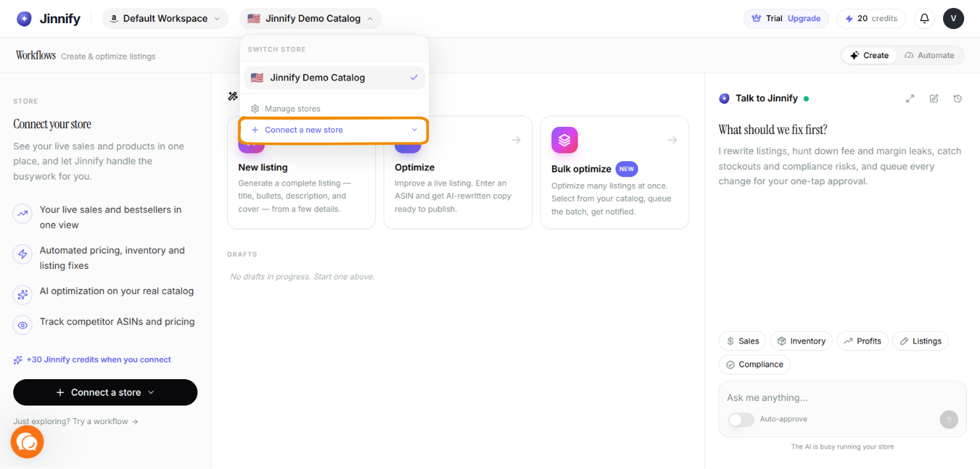Select the Profits suggestion chip
The height and width of the screenshot is (469, 980).
pyautogui.click(x=863, y=341)
